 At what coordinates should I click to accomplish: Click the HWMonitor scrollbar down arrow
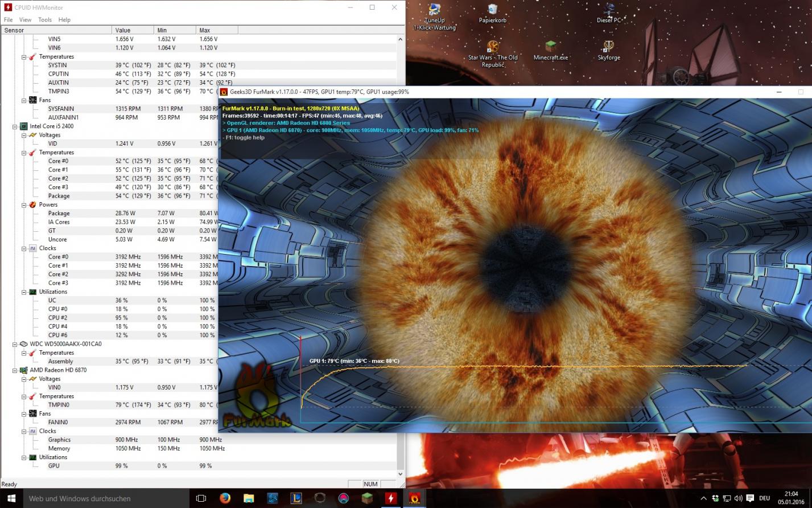point(400,474)
